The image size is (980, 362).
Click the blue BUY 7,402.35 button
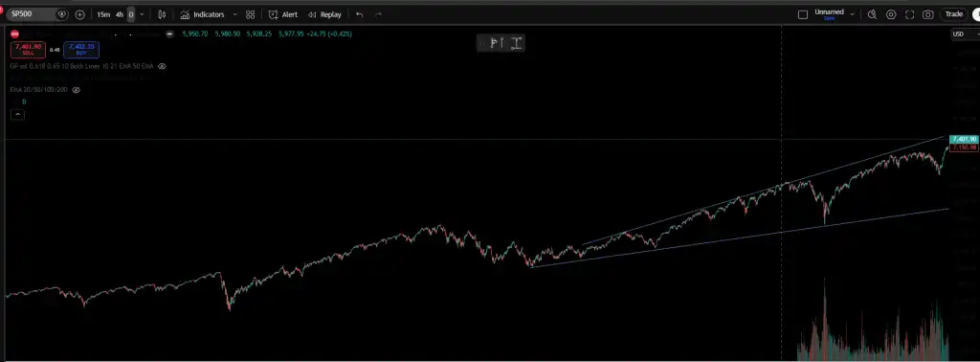coord(81,50)
